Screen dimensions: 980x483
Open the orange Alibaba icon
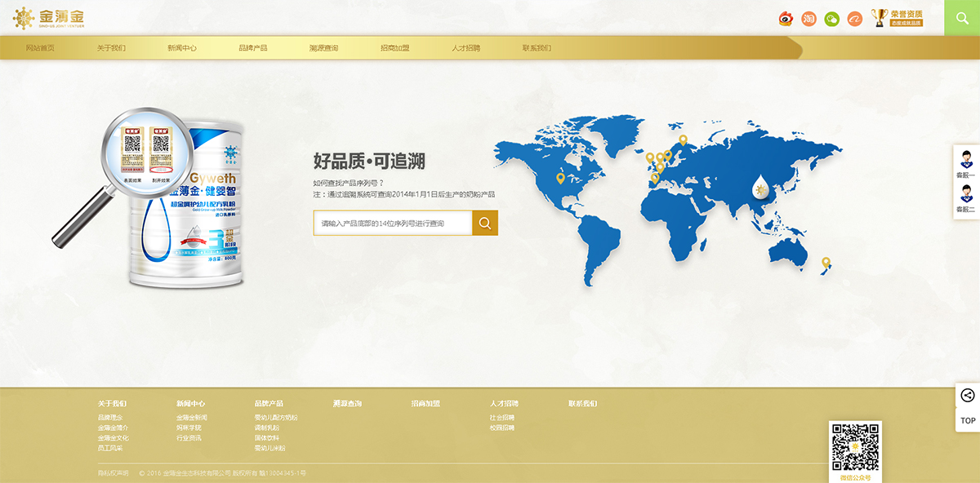click(854, 18)
